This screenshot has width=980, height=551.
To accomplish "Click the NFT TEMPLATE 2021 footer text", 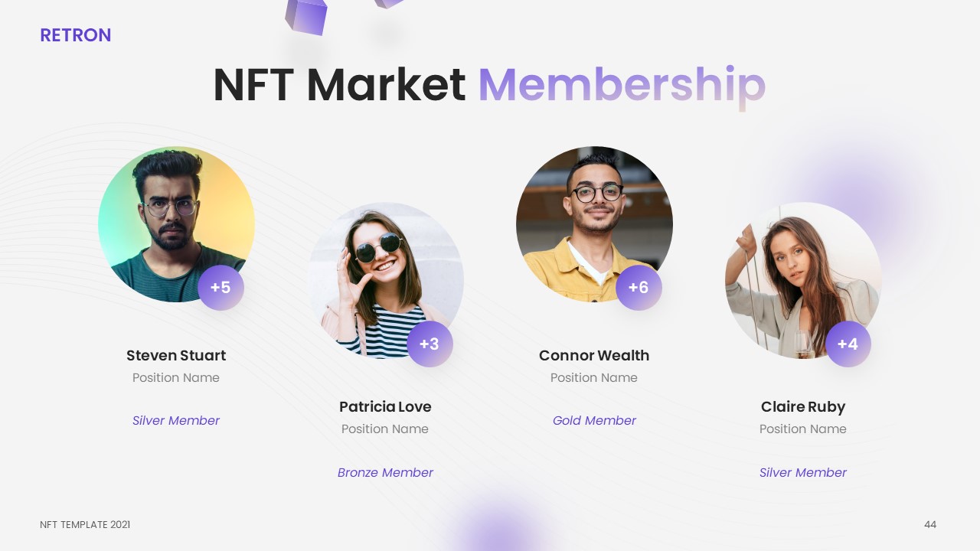I will click(x=85, y=525).
